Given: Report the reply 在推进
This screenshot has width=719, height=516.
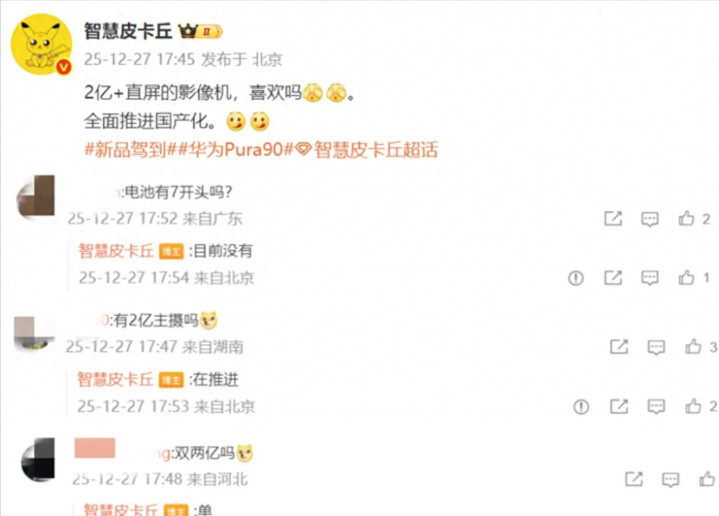Looking at the screenshot, I should pyautogui.click(x=581, y=407).
